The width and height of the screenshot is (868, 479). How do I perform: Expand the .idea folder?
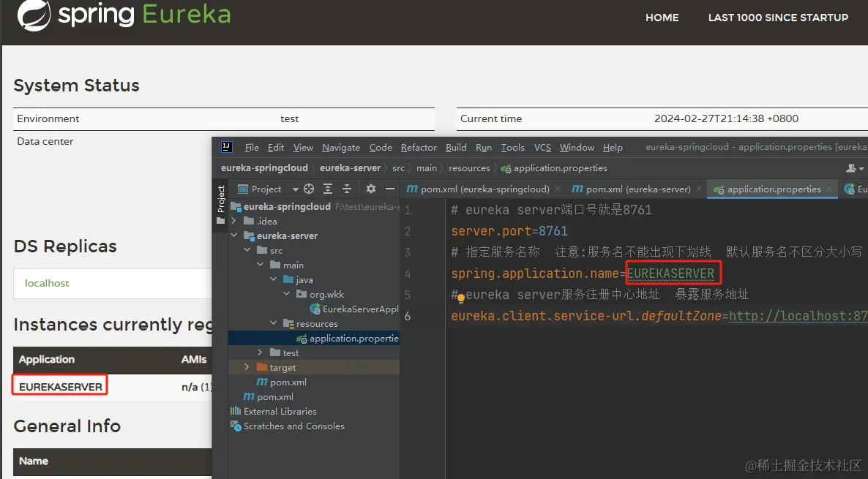click(x=233, y=221)
